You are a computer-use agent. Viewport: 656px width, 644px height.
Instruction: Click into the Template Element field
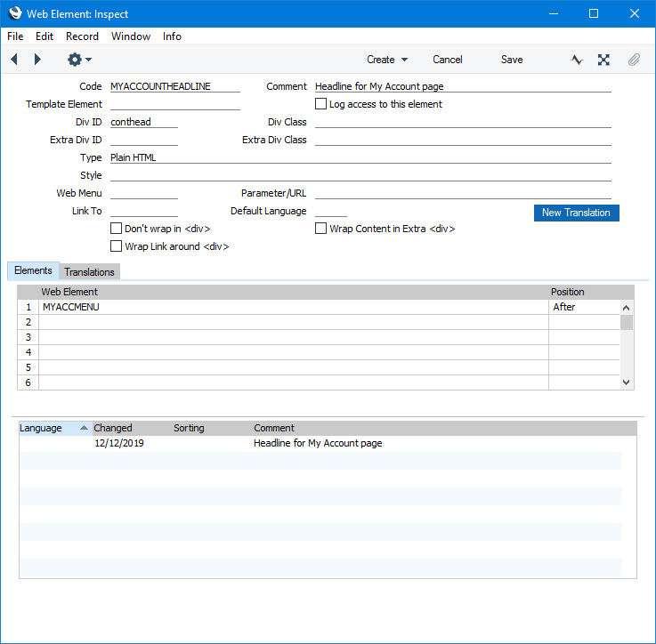coord(175,104)
